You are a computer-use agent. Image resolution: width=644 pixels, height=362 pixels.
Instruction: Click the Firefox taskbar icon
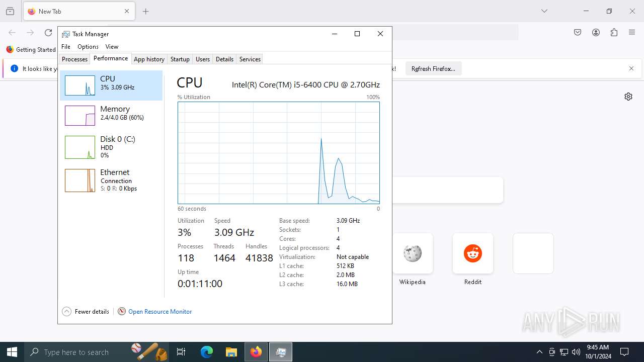[x=256, y=352]
